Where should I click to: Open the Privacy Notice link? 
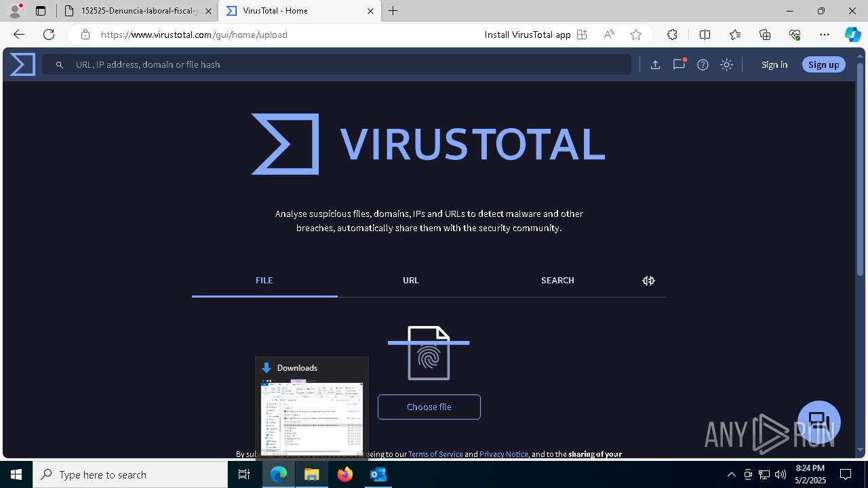(504, 454)
